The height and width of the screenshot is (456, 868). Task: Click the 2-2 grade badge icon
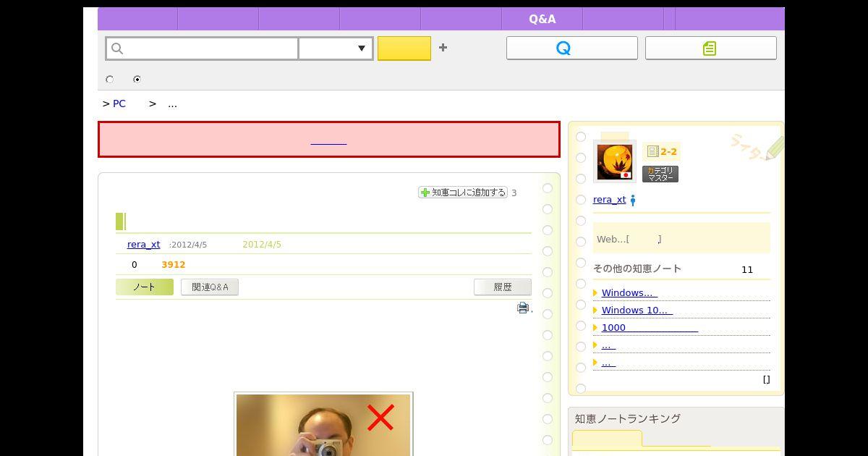661,151
